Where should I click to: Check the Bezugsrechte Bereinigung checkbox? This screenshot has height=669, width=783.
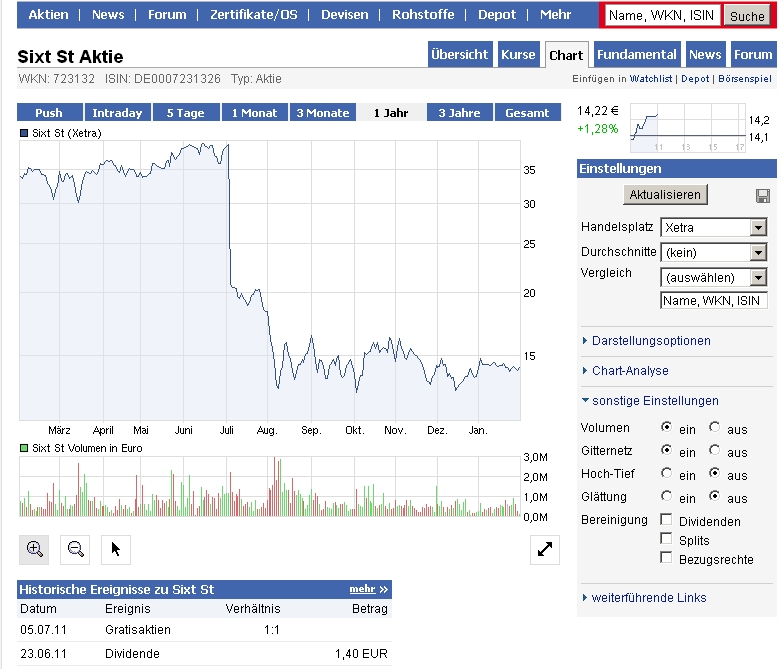pos(666,557)
